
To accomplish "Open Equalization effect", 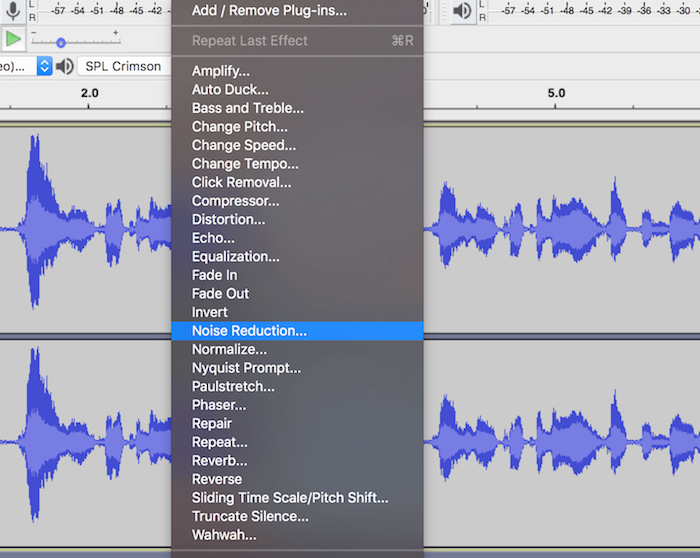I will click(x=297, y=257).
